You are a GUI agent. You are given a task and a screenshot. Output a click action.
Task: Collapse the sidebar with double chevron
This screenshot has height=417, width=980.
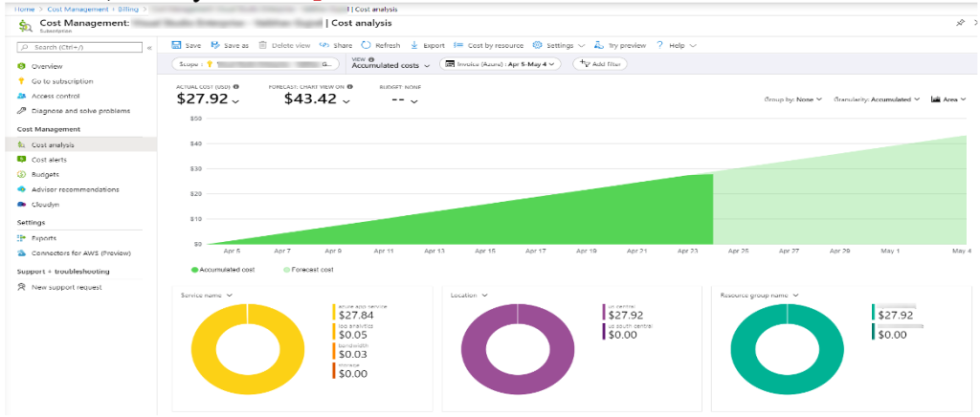point(149,48)
